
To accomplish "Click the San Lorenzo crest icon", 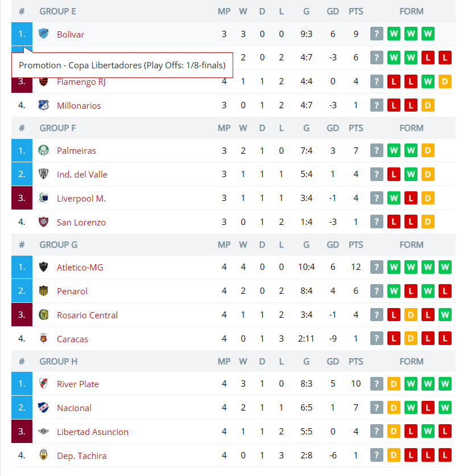I will 44,222.
